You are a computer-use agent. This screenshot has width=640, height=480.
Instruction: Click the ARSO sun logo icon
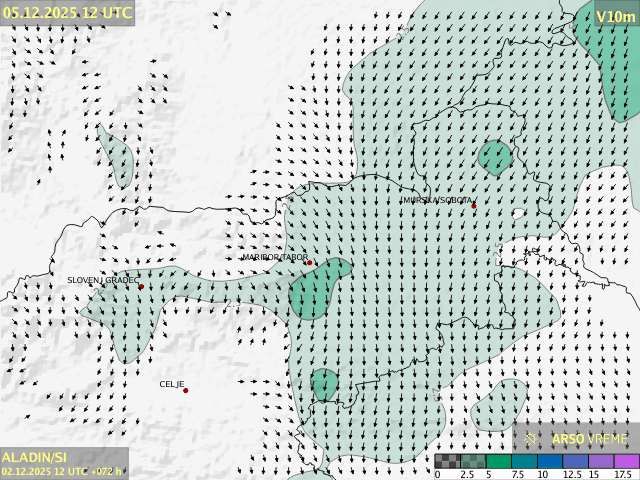point(531,438)
